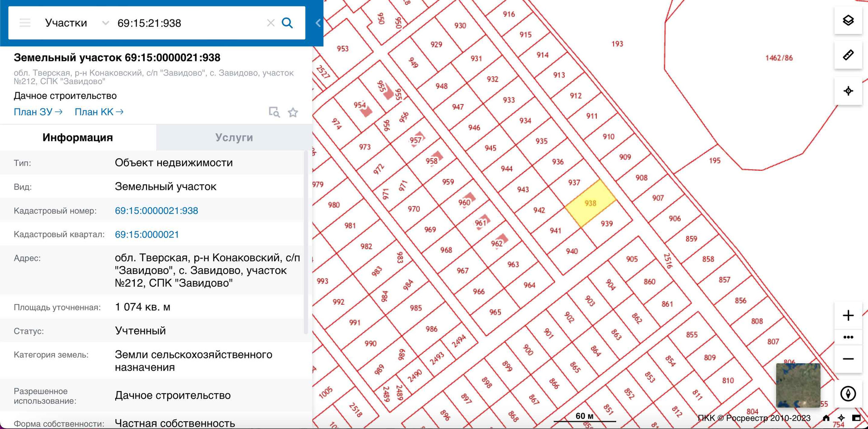The height and width of the screenshot is (429, 868).
Task: Select parcel 195 on the map
Action: pyautogui.click(x=715, y=160)
